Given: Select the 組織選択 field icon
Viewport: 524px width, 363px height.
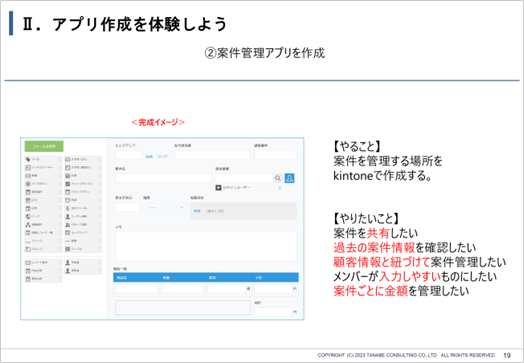Looking at the screenshot, I should coord(28,225).
